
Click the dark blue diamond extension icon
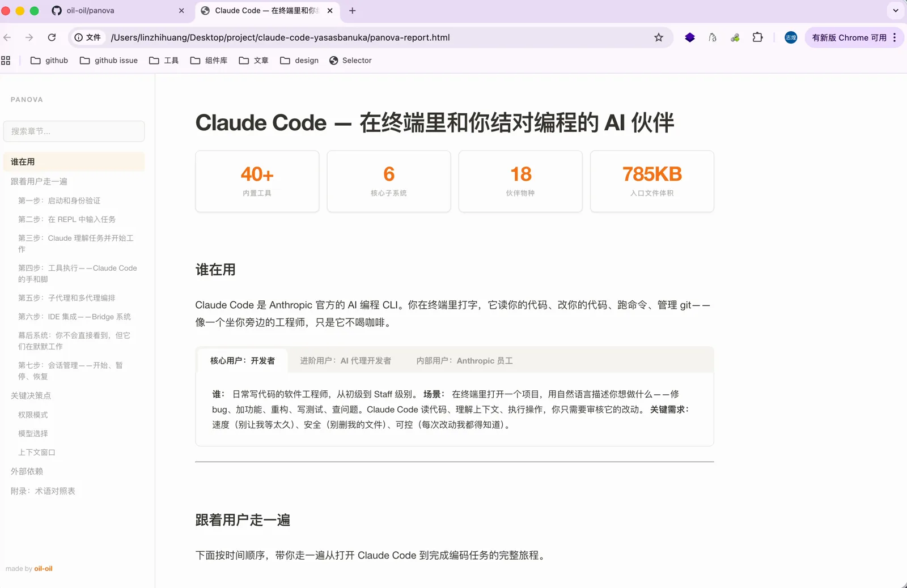[x=690, y=37]
